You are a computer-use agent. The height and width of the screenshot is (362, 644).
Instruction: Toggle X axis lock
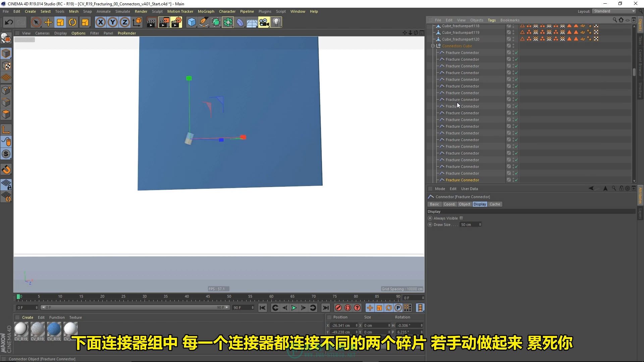click(x=100, y=22)
